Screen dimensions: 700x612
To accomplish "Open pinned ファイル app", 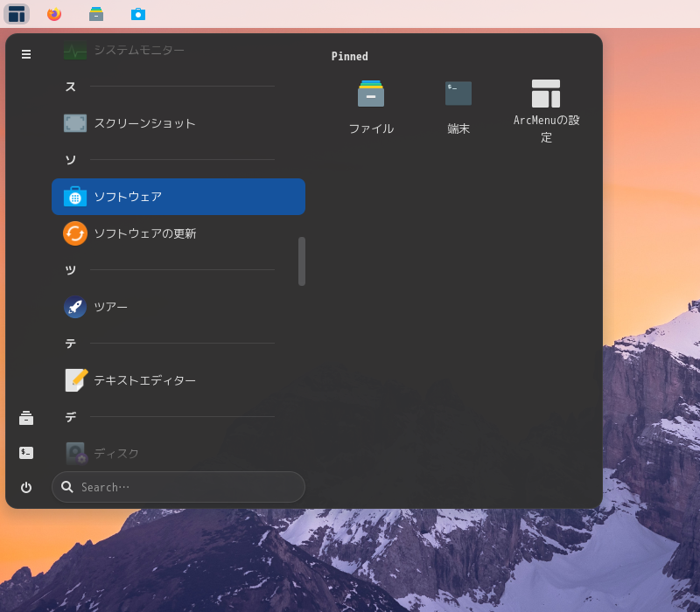I will pos(371,107).
